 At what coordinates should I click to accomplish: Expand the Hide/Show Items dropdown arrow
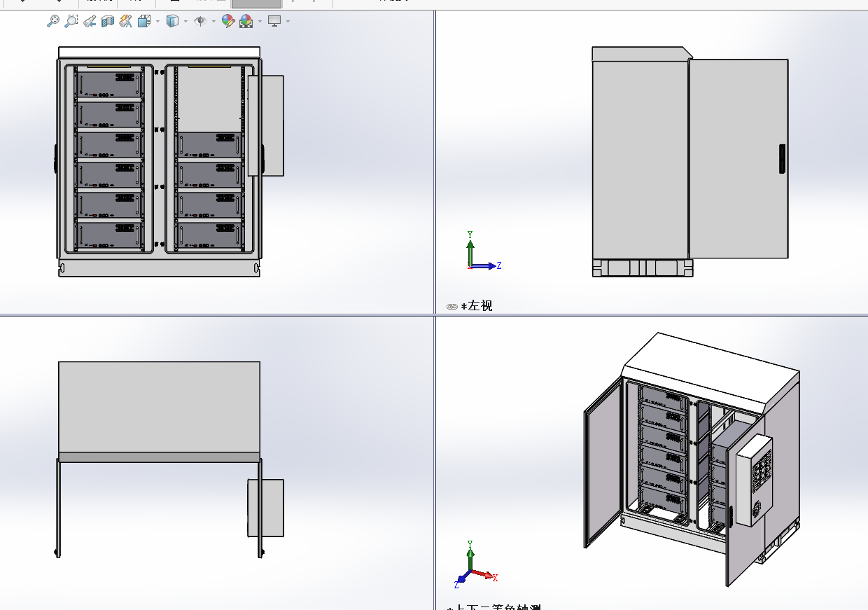coord(213,21)
